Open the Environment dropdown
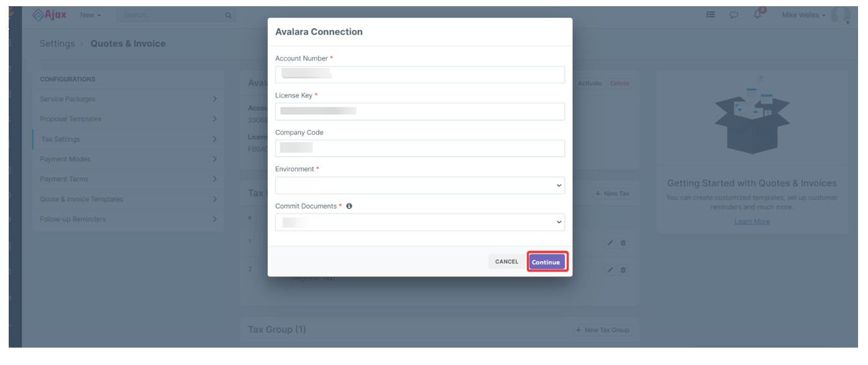 (420, 185)
